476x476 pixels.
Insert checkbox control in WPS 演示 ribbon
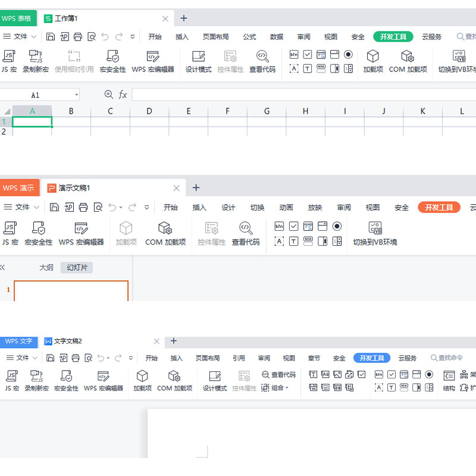click(x=293, y=226)
